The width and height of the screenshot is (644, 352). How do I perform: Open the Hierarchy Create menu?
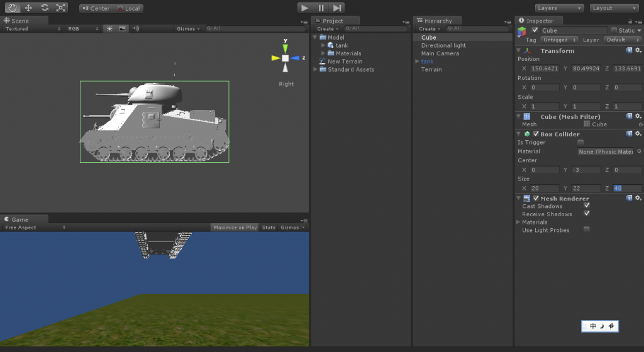coord(429,29)
